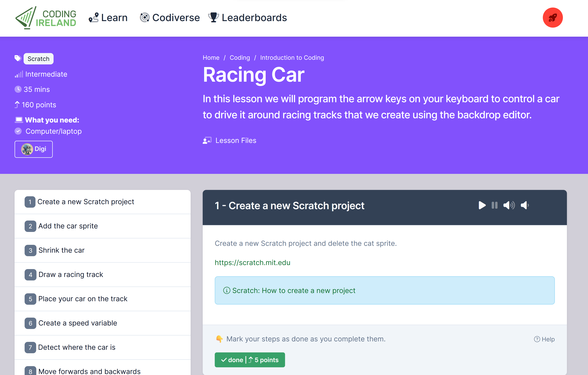Screen dimensions: 588x375
Task: Open the Learn menu
Action: pos(108,18)
